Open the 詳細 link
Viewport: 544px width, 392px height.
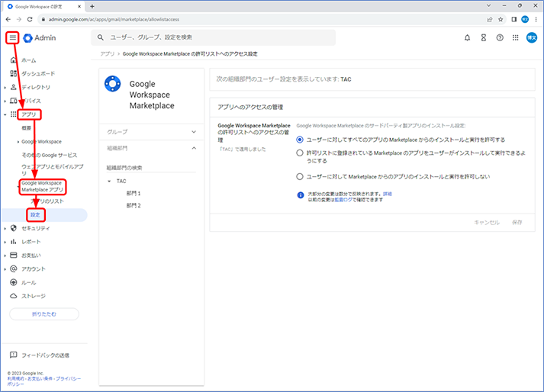(387, 194)
